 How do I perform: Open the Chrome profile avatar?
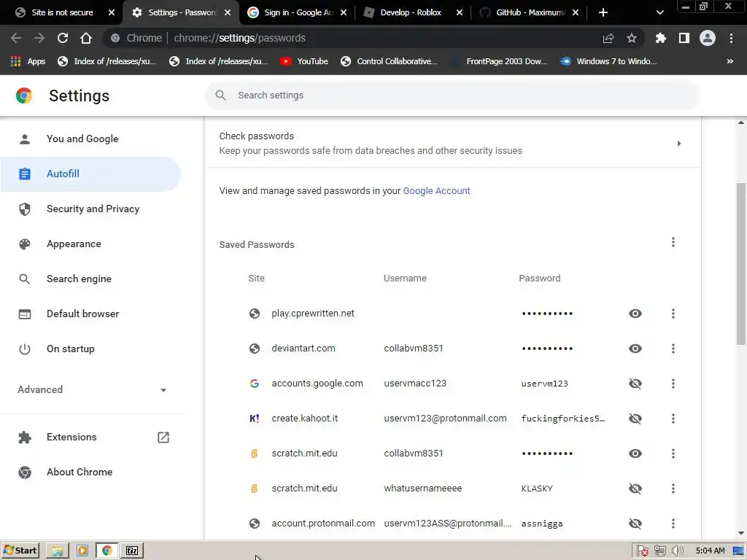(x=708, y=38)
